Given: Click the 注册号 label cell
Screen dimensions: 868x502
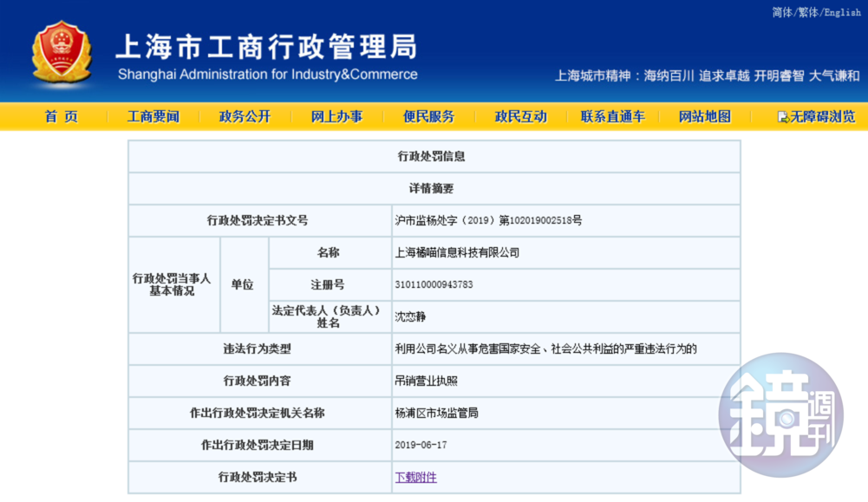Looking at the screenshot, I should 330,284.
